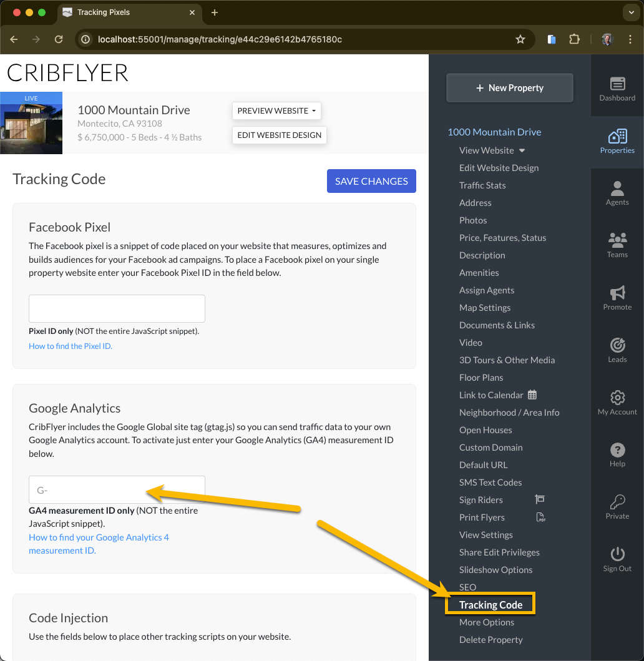Bookmark this page with the star icon

coord(520,39)
